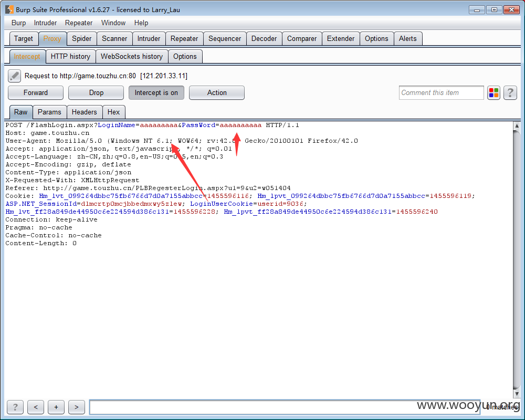Drop the intercepted request
Image resolution: width=525 pixels, height=420 pixels.
point(96,93)
